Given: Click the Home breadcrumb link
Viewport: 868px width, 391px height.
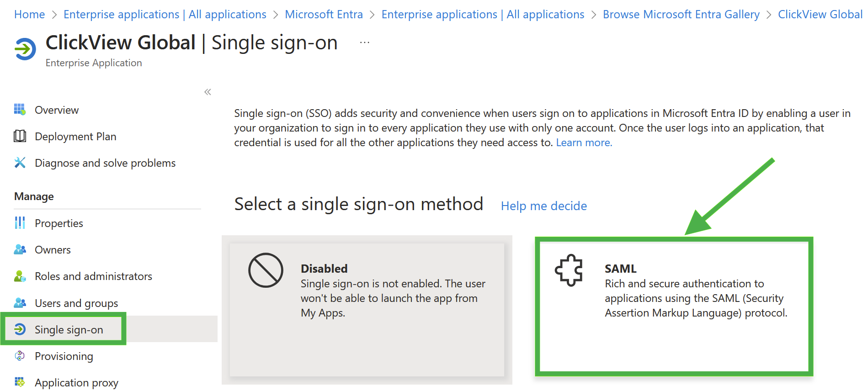Looking at the screenshot, I should point(29,15).
